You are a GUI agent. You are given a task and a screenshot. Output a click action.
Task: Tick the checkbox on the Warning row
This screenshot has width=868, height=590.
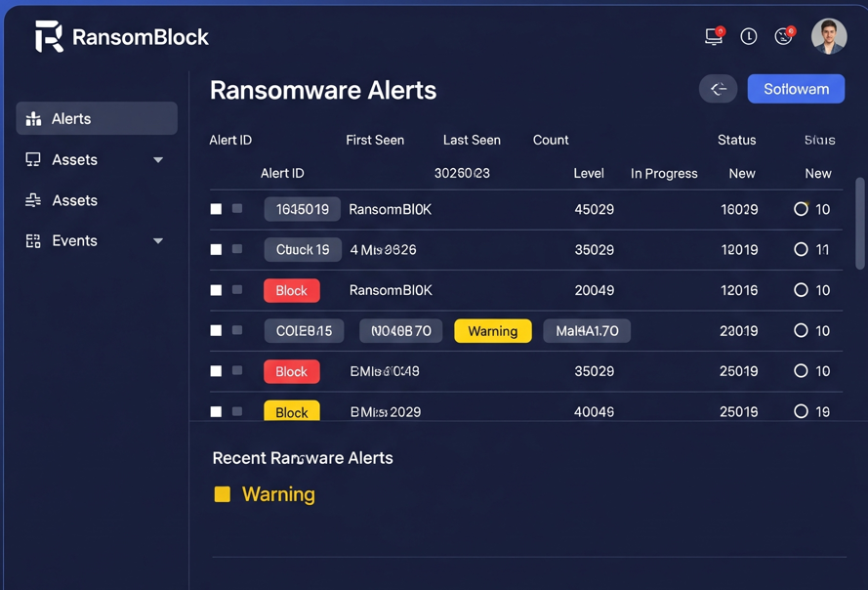(216, 331)
